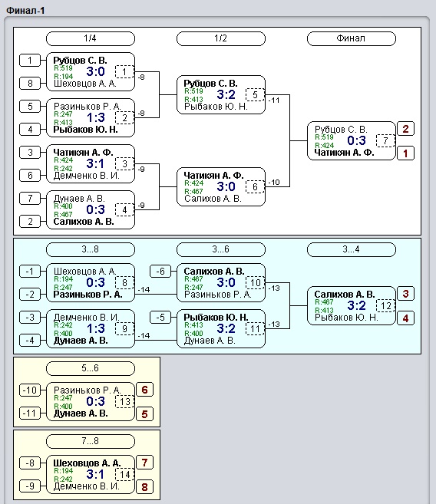Click final place badge 1 next to Чатикян
Screen dimensions: 436x504
405,153
